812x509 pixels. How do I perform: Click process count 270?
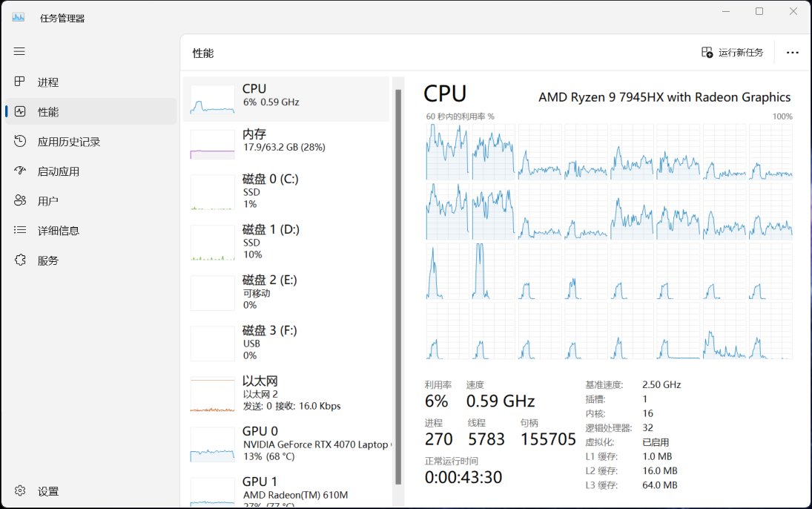pos(438,439)
